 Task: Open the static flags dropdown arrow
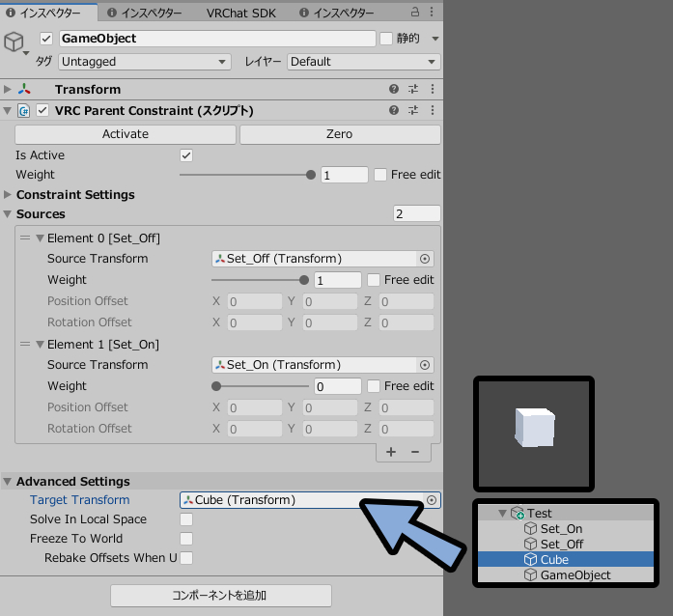[x=435, y=39]
